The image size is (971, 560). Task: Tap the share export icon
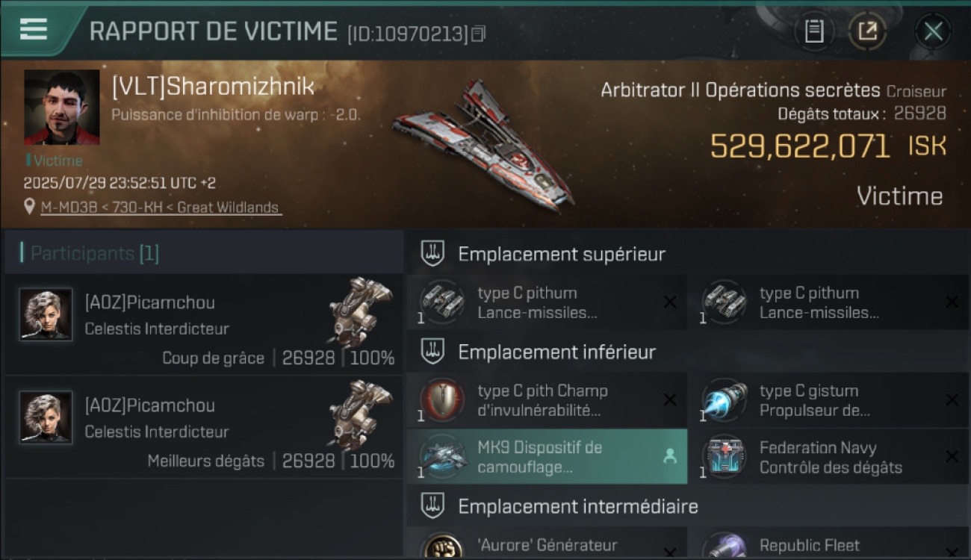point(867,31)
